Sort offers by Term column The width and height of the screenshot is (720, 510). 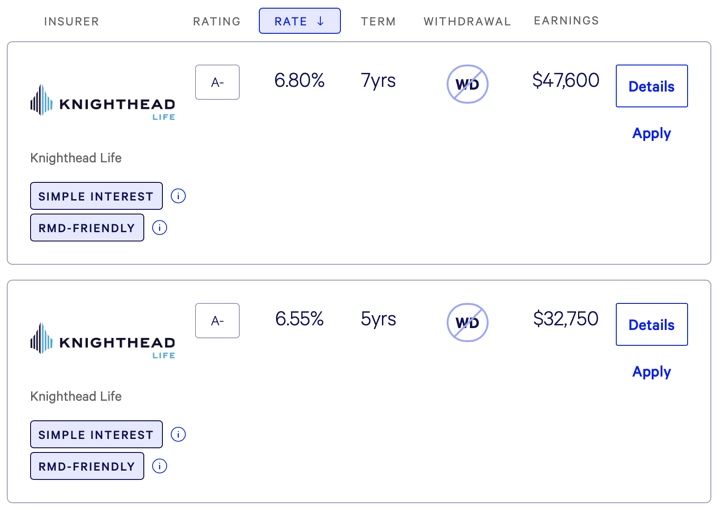[x=378, y=21]
